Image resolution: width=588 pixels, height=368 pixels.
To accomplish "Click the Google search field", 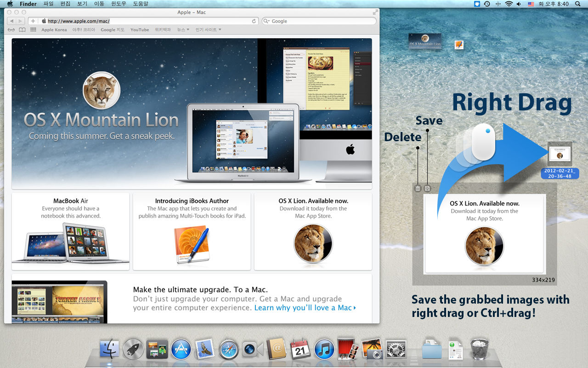I will click(319, 21).
